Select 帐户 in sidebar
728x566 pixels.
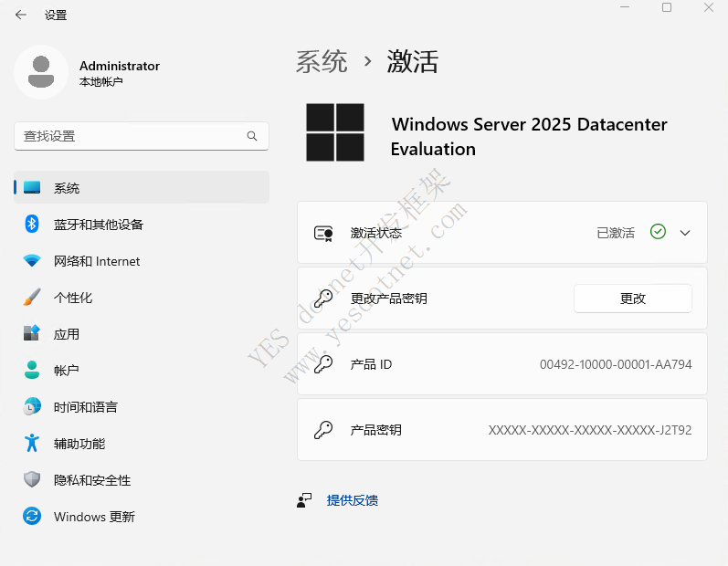coord(142,371)
